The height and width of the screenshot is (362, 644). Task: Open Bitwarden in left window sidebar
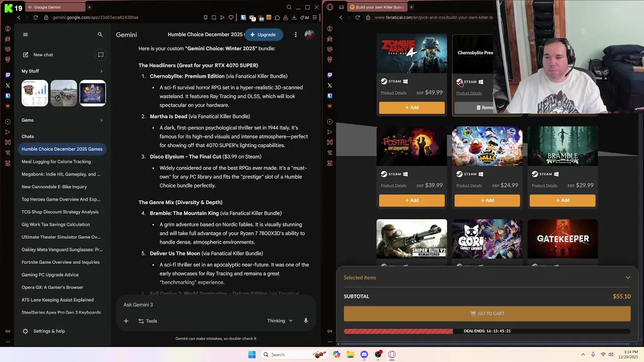[x=8, y=96]
